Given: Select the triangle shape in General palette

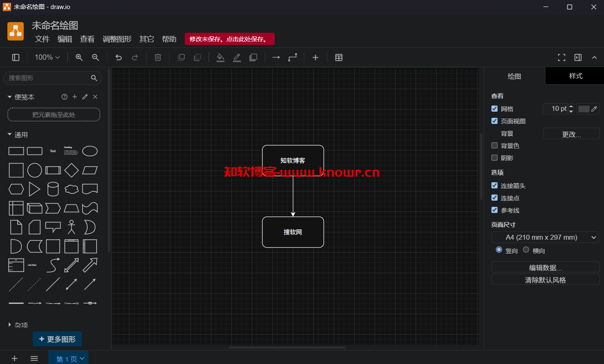Looking at the screenshot, I should [x=34, y=189].
